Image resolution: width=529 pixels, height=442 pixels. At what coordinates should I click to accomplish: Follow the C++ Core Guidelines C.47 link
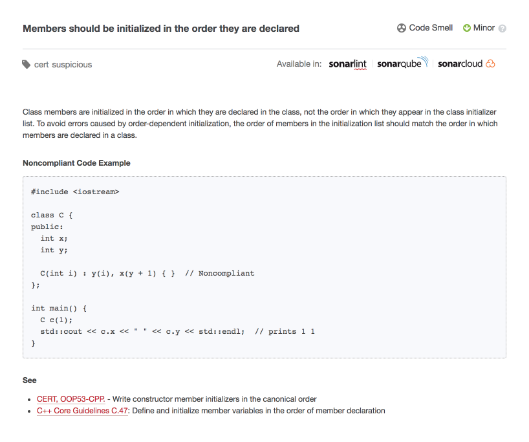pos(82,411)
